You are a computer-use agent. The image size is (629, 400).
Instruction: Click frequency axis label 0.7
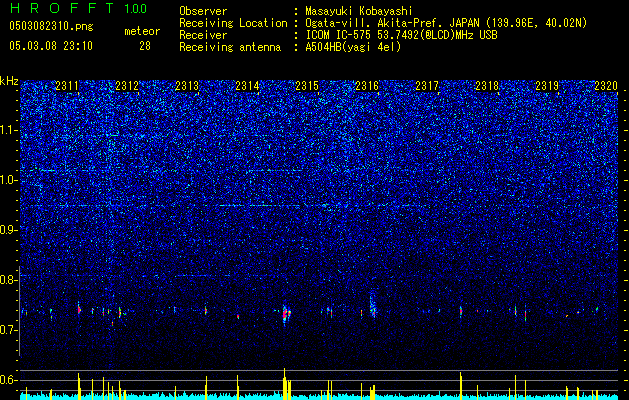coord(8,330)
